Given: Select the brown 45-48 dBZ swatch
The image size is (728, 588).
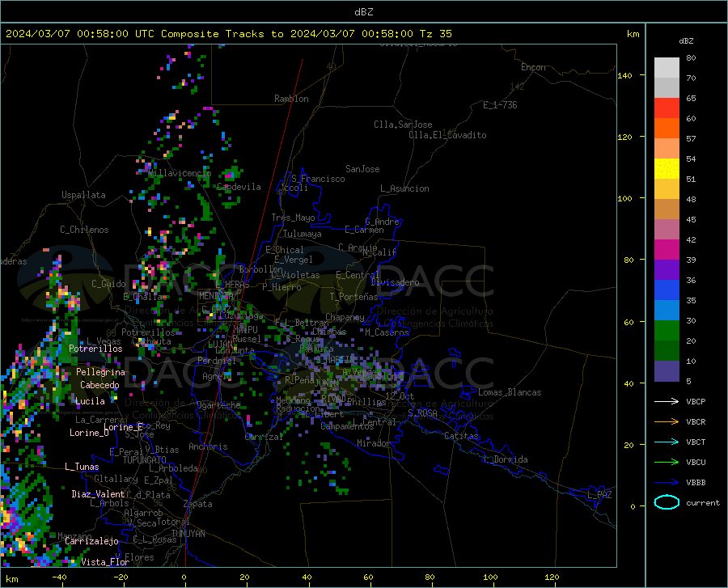Looking at the screenshot, I should pyautogui.click(x=667, y=209).
